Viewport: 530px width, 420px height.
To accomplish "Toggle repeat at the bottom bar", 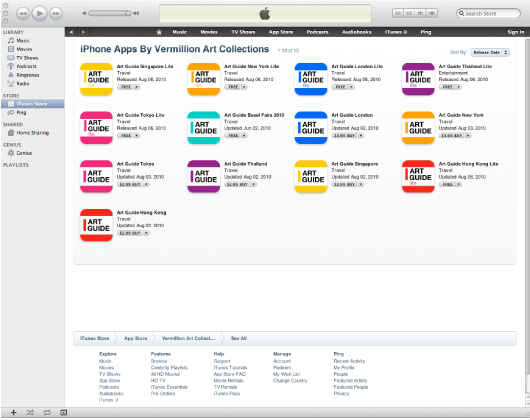I will click(47, 413).
